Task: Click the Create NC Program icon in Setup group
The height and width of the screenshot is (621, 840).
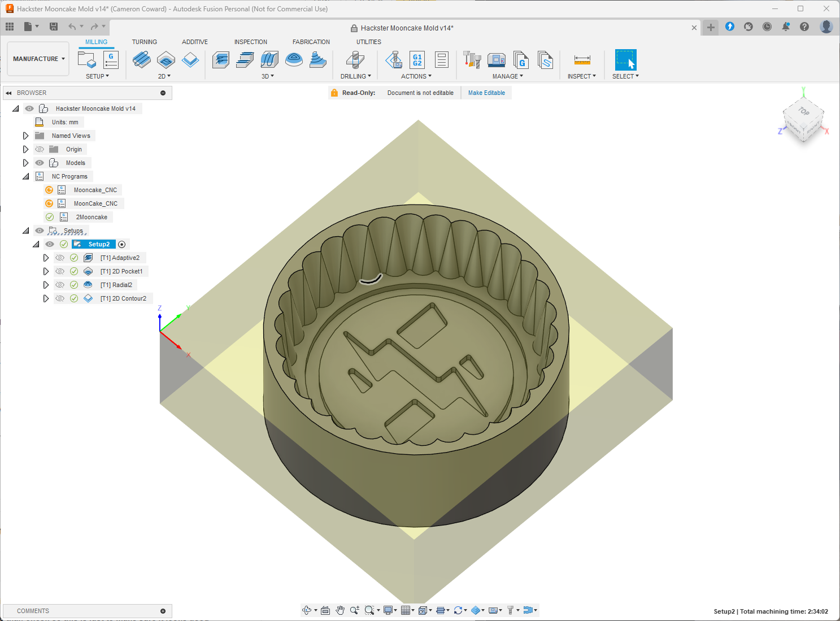Action: coord(111,59)
